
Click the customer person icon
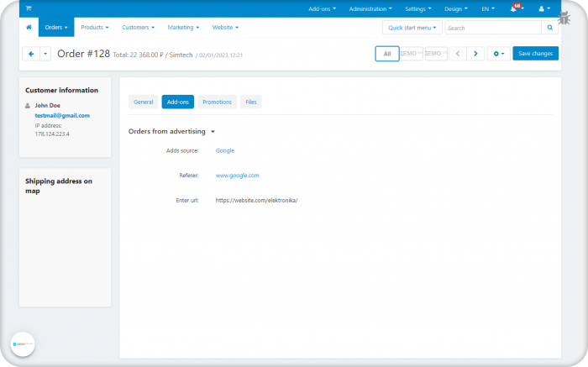pos(28,106)
